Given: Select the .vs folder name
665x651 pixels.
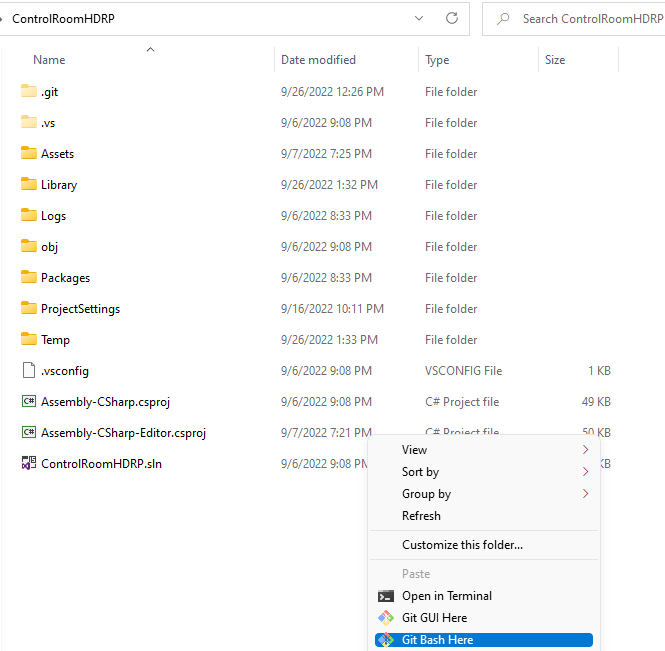Looking at the screenshot, I should [48, 123].
